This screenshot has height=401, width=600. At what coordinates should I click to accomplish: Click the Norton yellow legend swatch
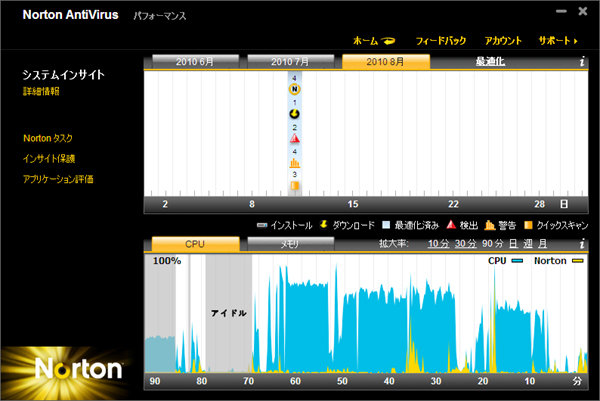pyautogui.click(x=577, y=261)
